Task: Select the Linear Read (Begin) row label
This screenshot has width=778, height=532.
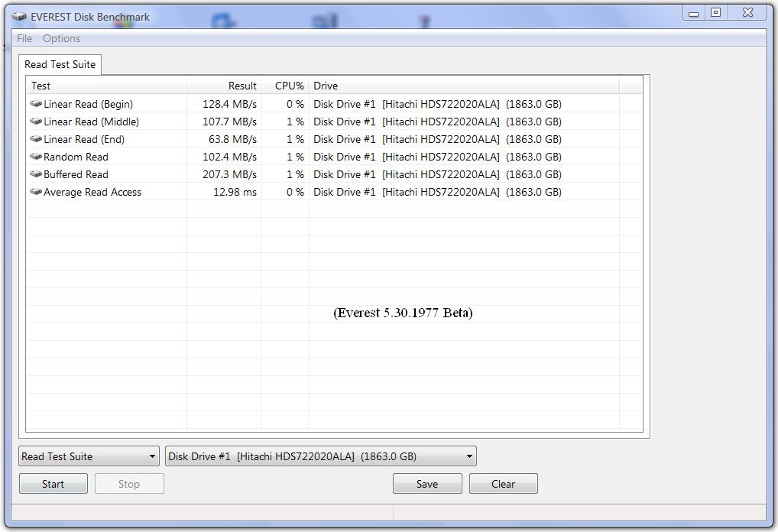Action: point(89,104)
